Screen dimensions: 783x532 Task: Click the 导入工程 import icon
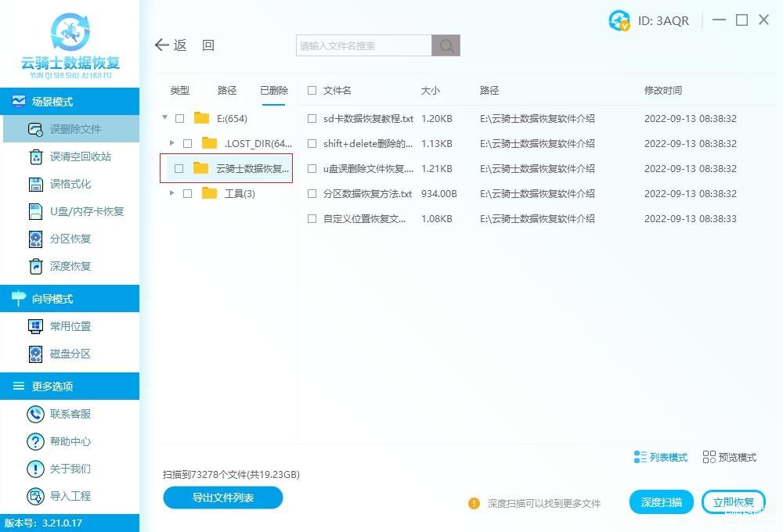[35, 496]
